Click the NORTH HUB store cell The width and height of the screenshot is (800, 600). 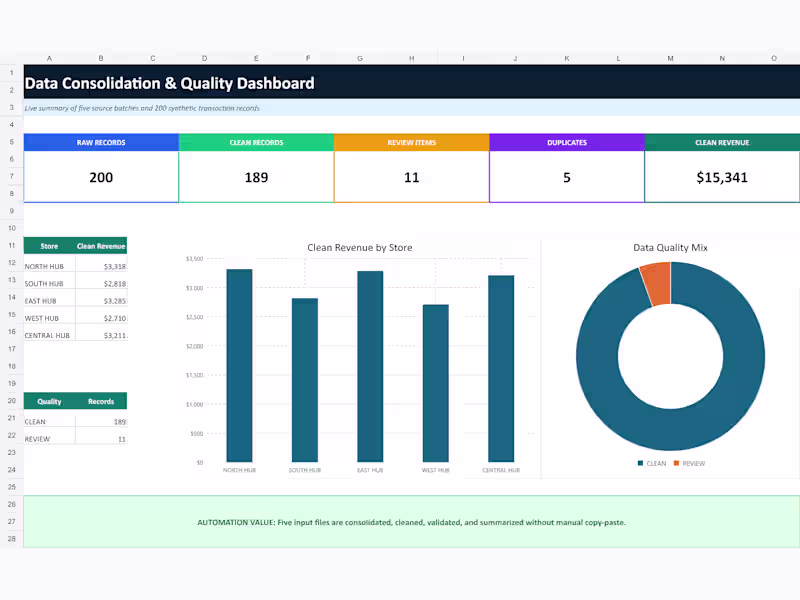[x=49, y=266]
